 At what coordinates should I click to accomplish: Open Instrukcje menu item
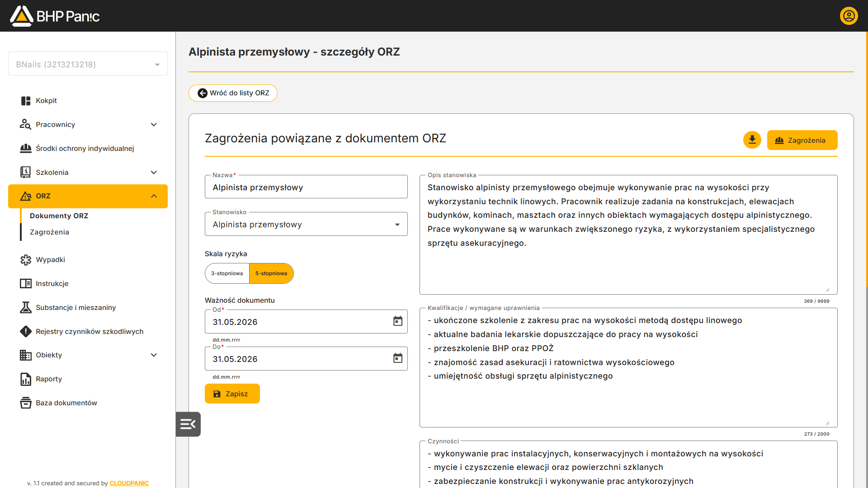88,284
